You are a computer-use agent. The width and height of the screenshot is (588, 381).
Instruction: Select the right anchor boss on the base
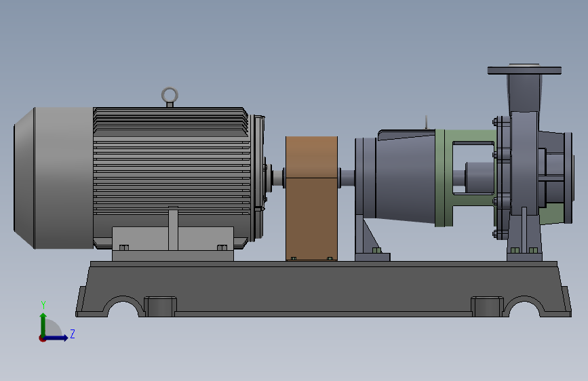487,306
